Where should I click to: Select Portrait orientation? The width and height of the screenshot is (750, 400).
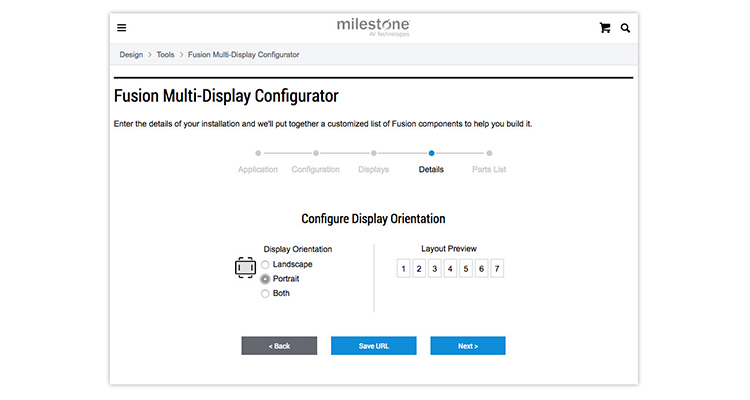pyautogui.click(x=265, y=279)
